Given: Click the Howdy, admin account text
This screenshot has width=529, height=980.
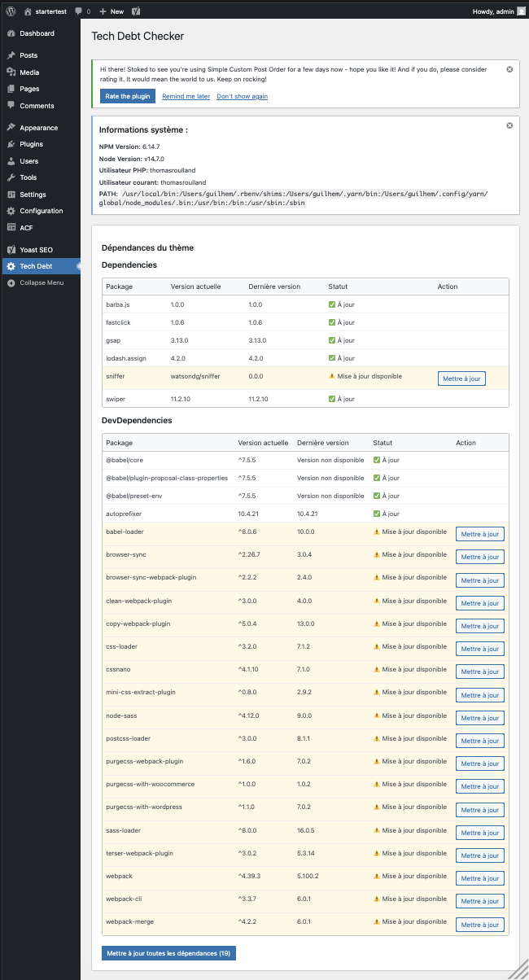Looking at the screenshot, I should [492, 11].
